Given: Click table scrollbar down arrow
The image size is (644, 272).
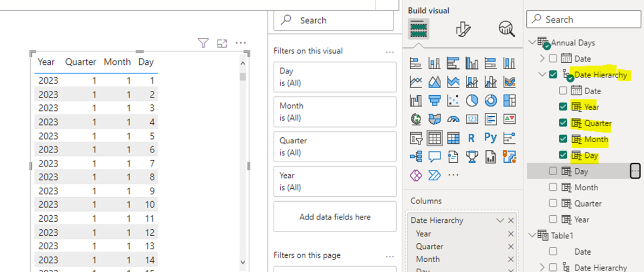Looking at the screenshot, I should [x=242, y=262].
